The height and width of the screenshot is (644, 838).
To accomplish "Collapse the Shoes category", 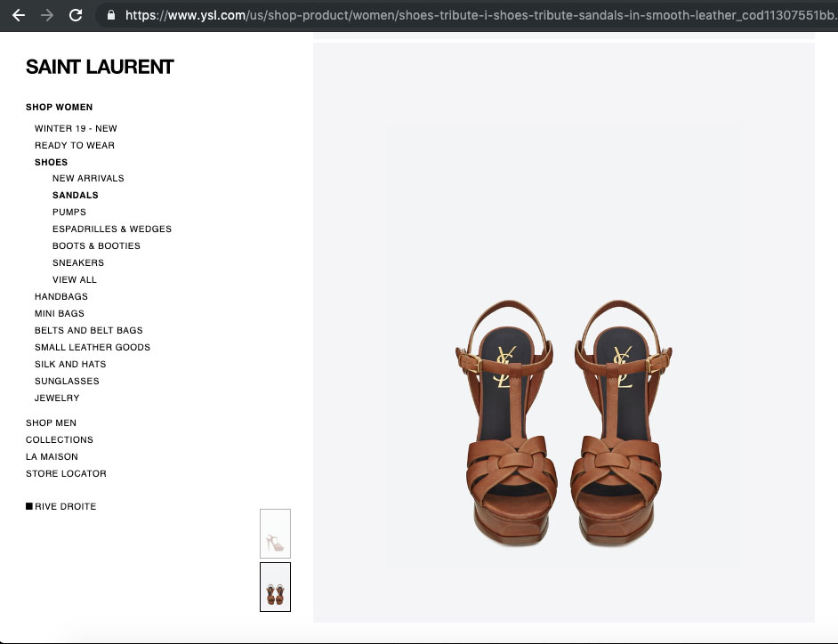I will click(x=51, y=163).
